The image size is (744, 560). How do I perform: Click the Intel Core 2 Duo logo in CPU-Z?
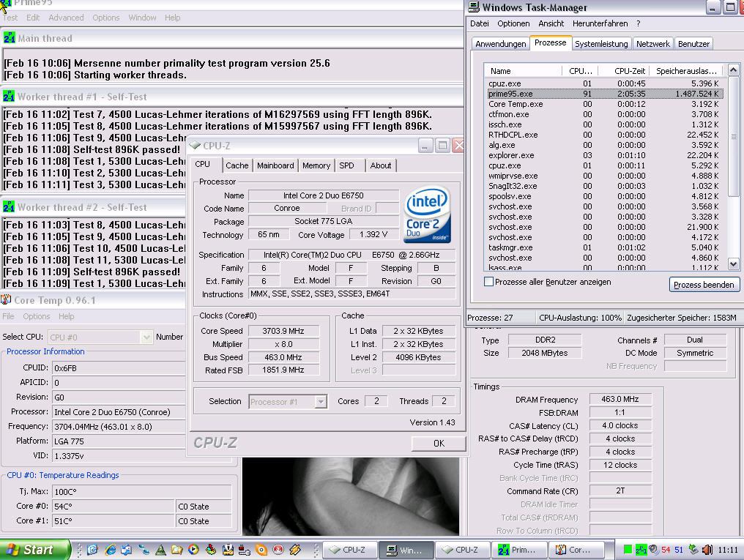tap(427, 214)
